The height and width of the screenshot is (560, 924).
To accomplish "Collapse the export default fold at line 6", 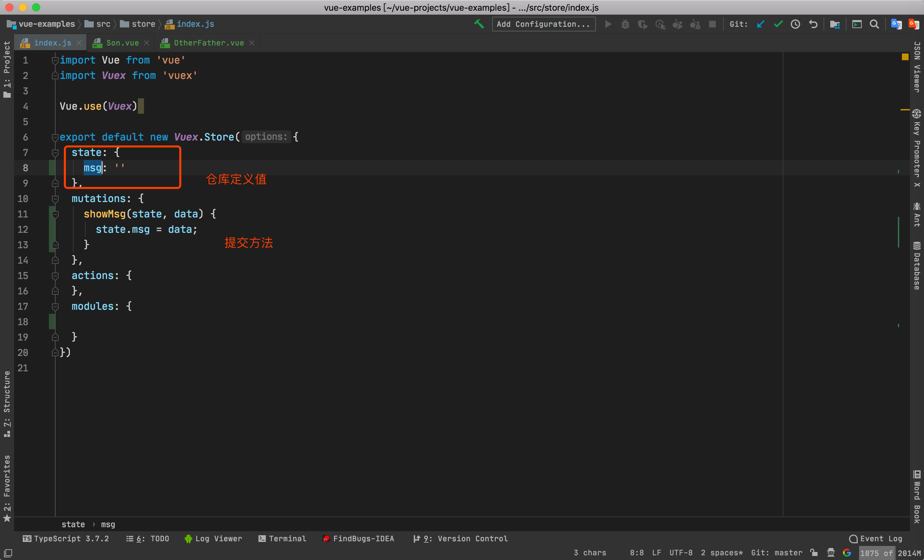I will [55, 137].
